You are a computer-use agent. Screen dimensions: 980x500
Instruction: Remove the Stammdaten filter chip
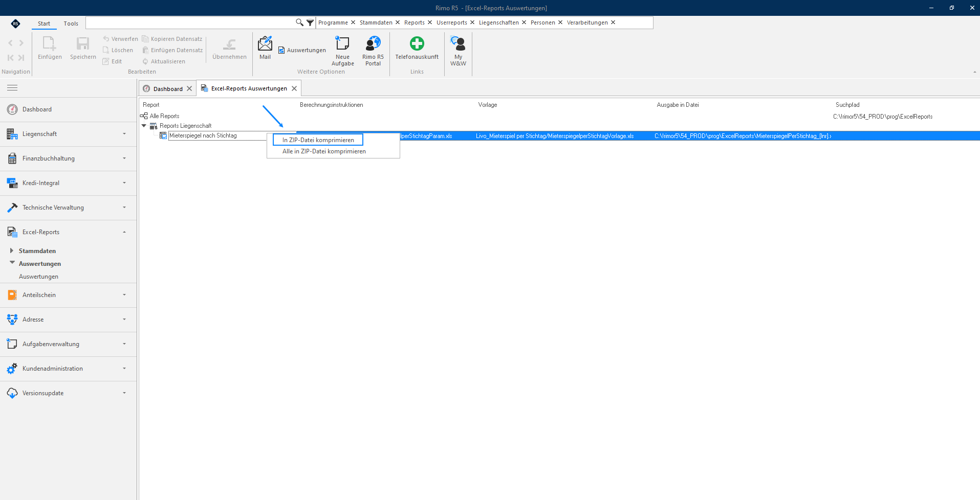tap(398, 22)
